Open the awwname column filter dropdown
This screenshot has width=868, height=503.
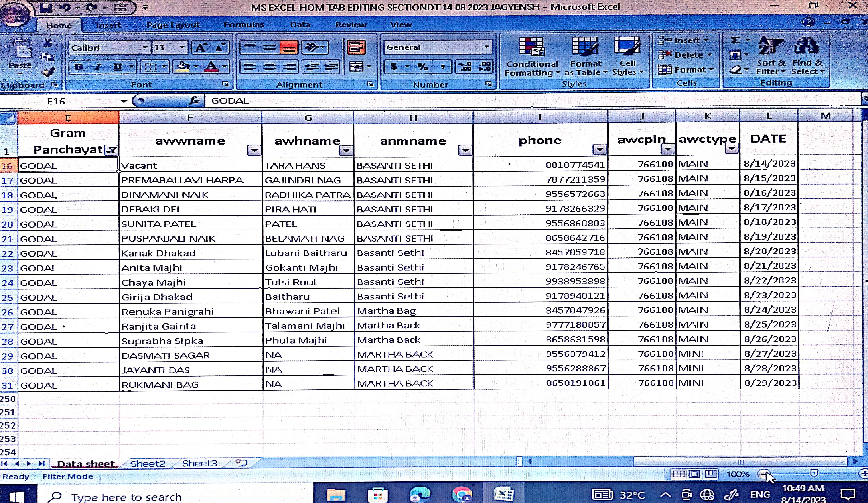click(254, 150)
